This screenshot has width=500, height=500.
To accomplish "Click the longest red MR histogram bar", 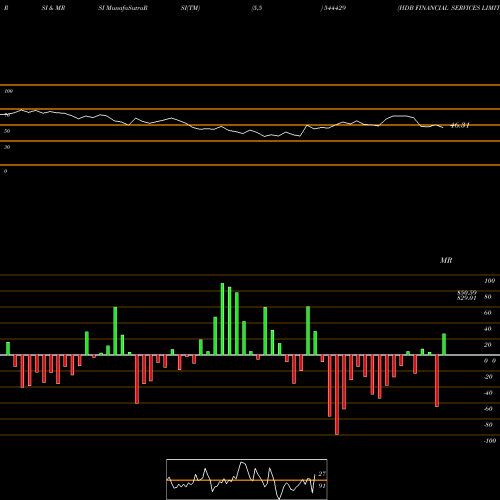I will [x=337, y=395].
